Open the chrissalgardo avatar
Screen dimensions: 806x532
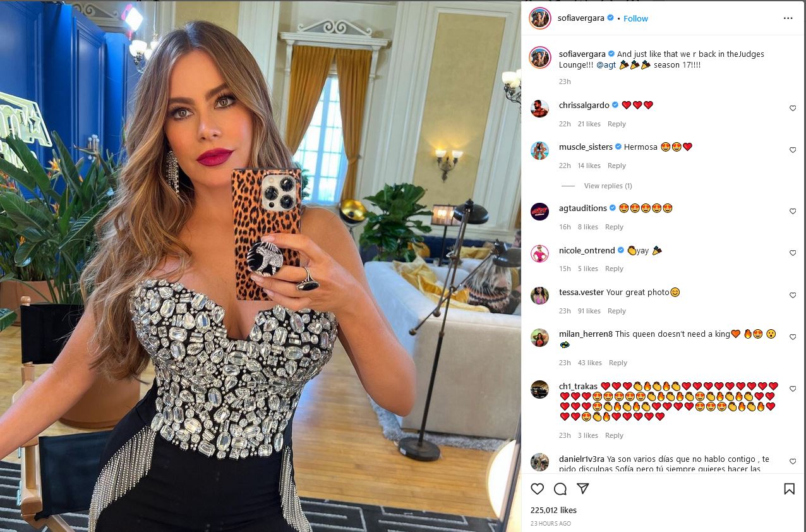coord(539,109)
